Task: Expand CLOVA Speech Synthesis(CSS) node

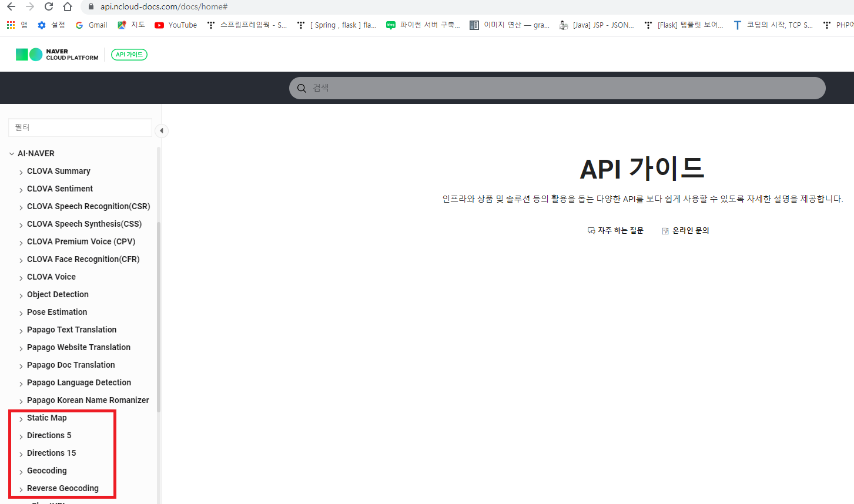Action: [x=21, y=225]
